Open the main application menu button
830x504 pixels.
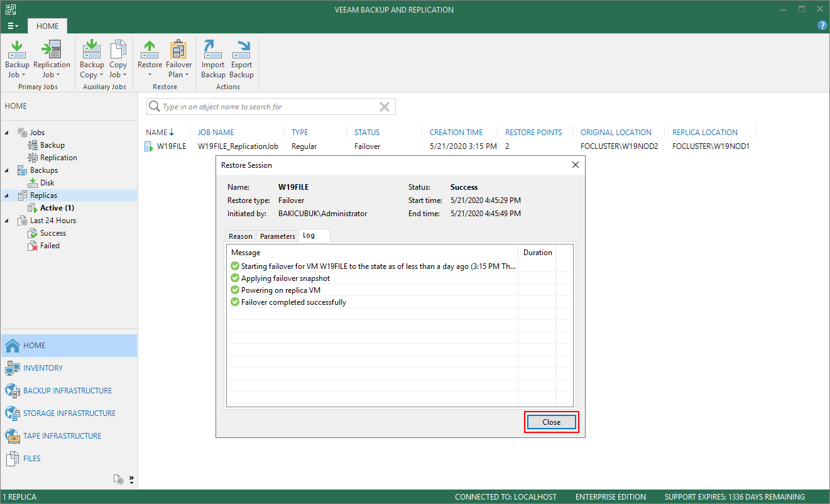[13, 26]
